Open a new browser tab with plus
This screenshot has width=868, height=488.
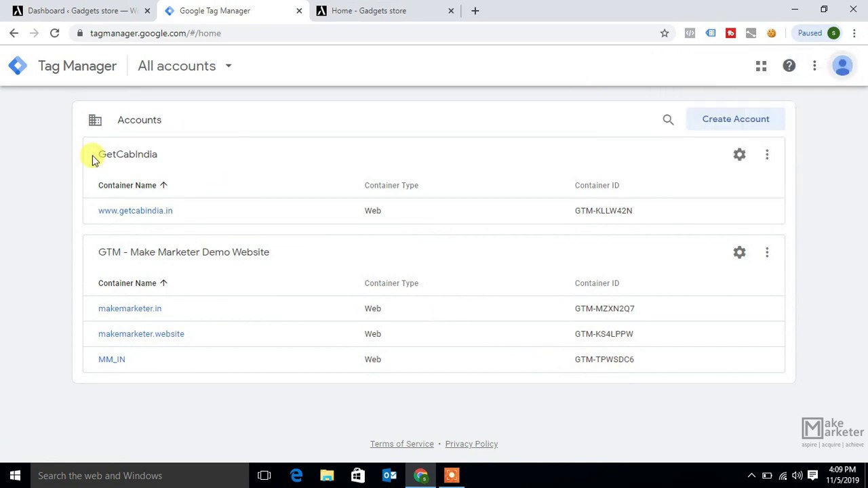pos(475,11)
